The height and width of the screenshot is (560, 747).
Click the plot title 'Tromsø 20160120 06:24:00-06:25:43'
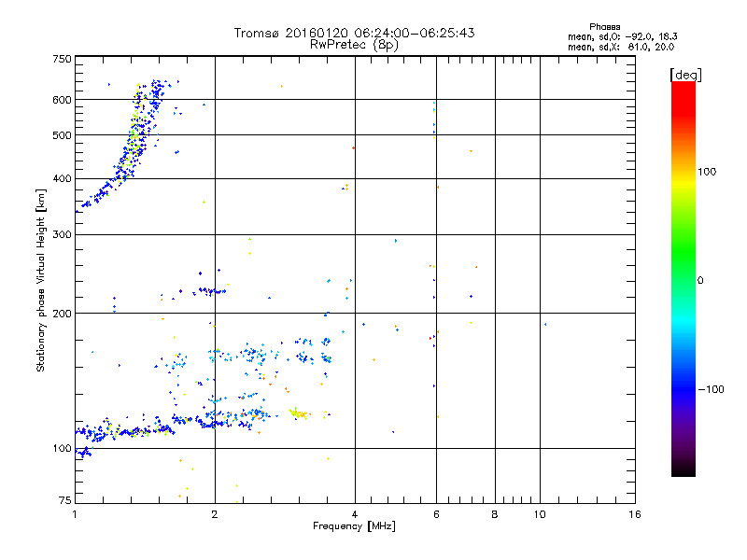[354, 33]
